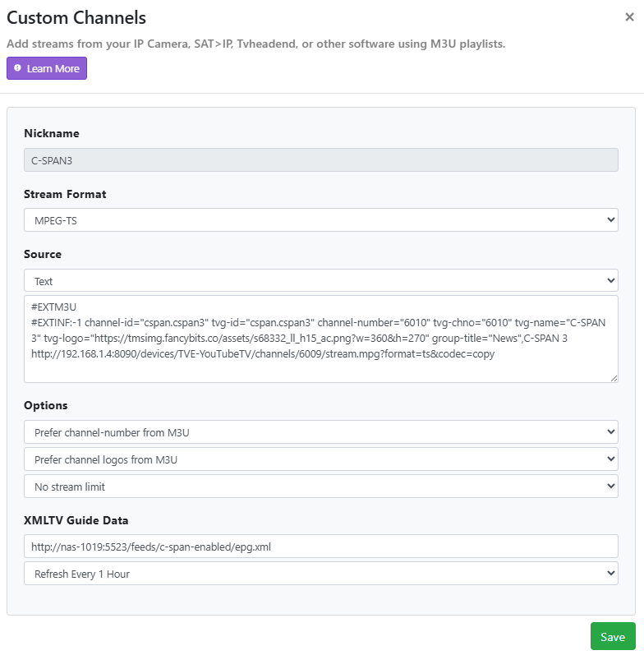Click the Source section label
The height and width of the screenshot is (655, 644).
43,254
